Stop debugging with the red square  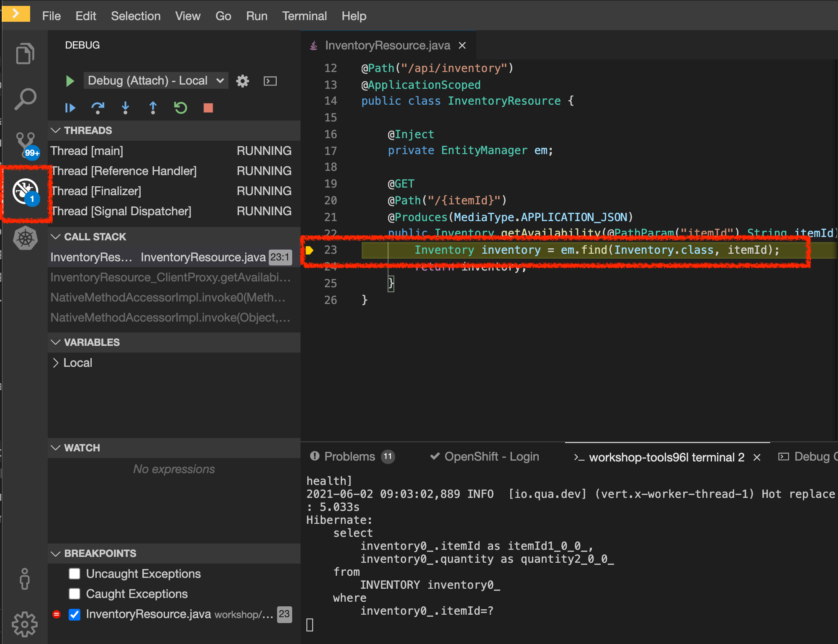pyautogui.click(x=208, y=108)
